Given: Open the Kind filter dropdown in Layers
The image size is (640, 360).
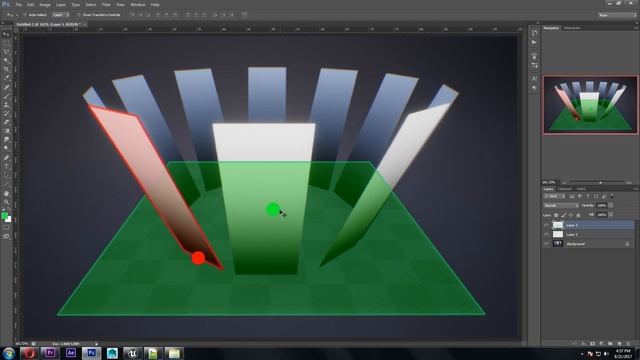Looking at the screenshot, I should pyautogui.click(x=554, y=196).
